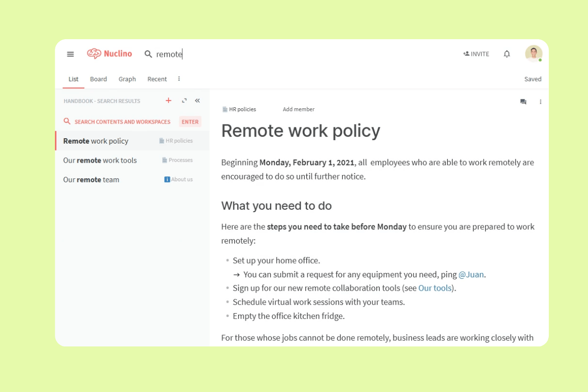Open the document options three-dot icon

pos(540,101)
